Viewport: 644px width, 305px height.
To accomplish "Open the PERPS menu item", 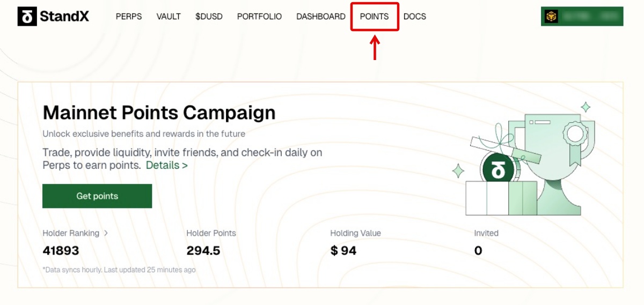I will [x=129, y=17].
